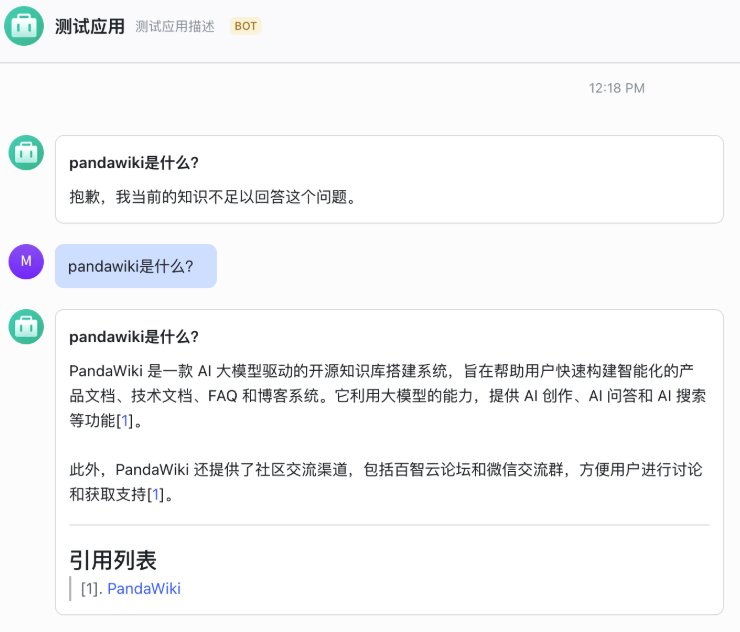Click the paragraph starting with 此外，PandaWiki

386,482
